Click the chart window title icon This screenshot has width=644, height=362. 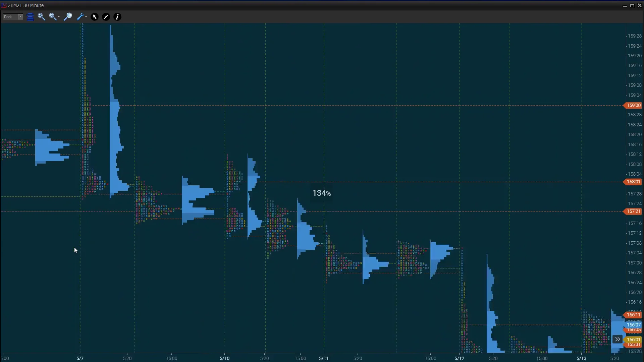click(x=4, y=5)
